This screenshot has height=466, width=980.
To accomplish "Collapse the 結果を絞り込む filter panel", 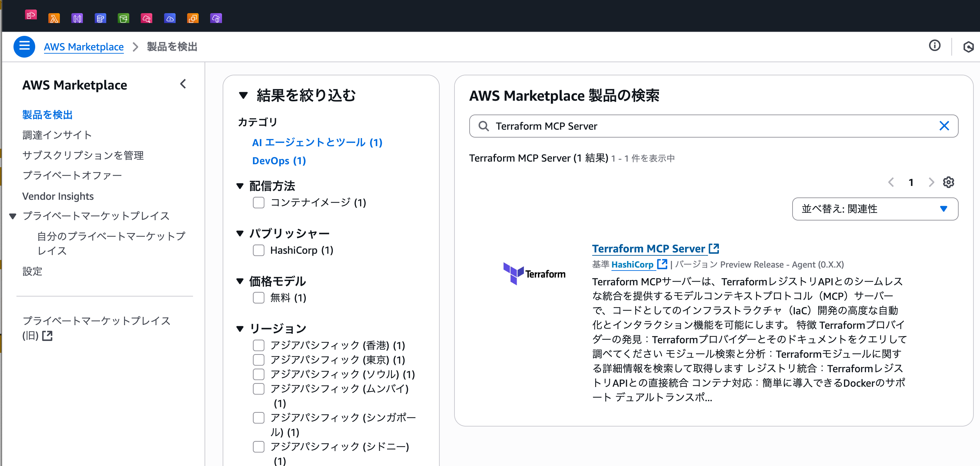I will [243, 95].
